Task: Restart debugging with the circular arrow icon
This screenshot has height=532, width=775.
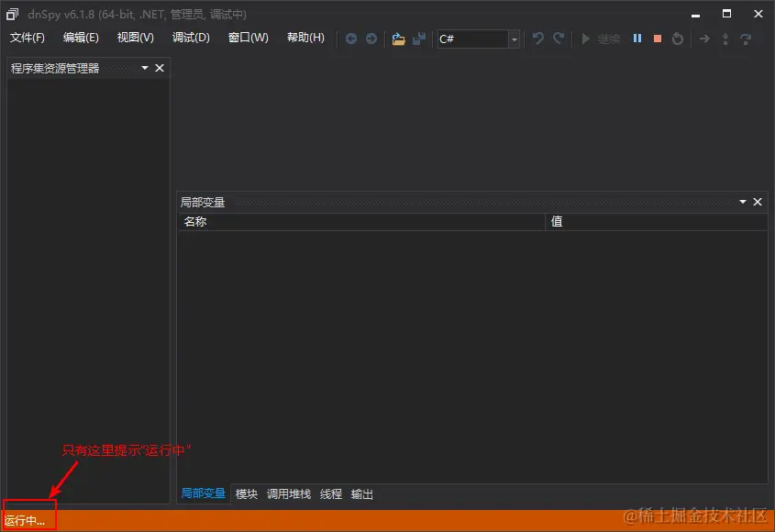Action: pos(678,39)
